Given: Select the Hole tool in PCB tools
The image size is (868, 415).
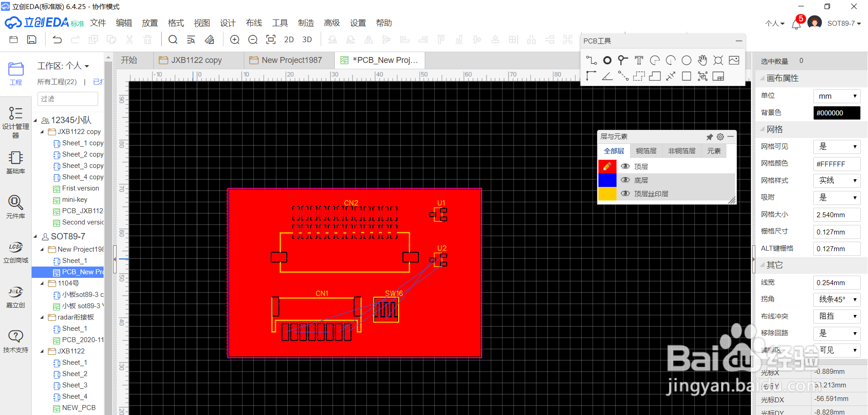Looking at the screenshot, I should 718,60.
